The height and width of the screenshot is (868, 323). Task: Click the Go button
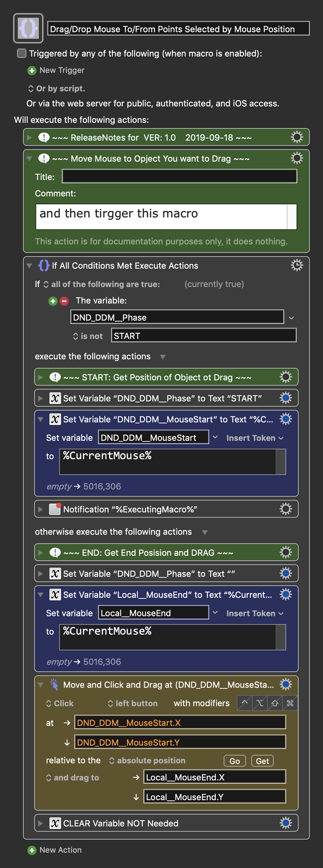[235, 761]
